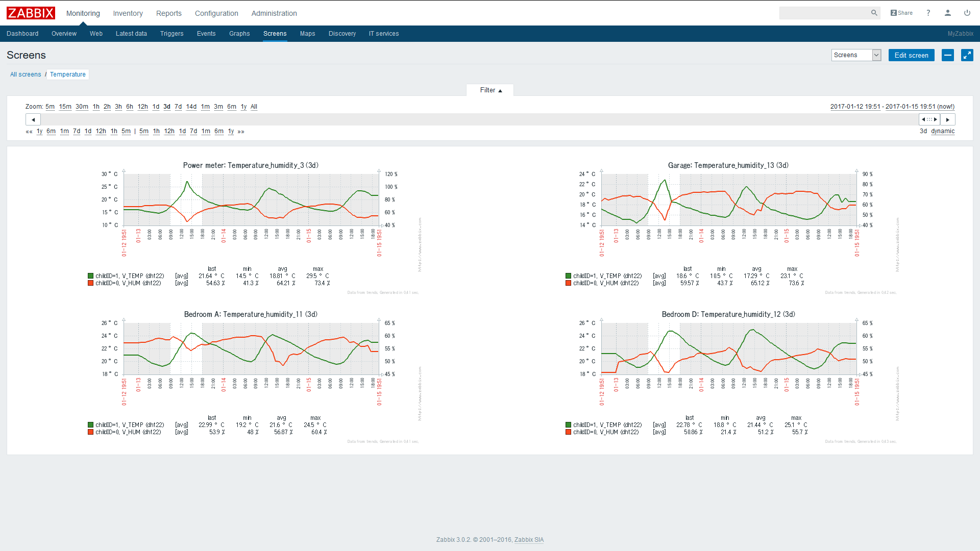
Task: Move time period back with left arrow icon
Action: tap(33, 119)
